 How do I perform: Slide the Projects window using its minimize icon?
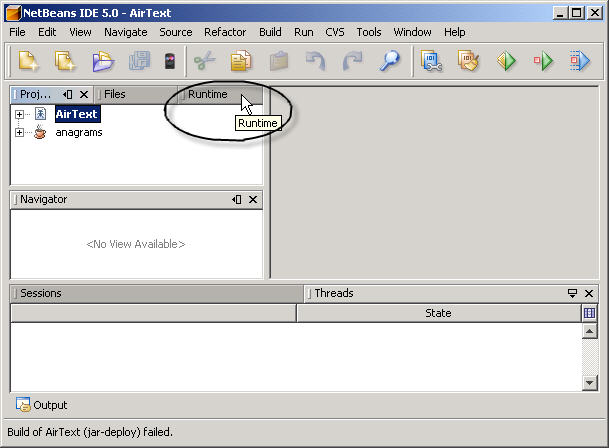[68, 94]
